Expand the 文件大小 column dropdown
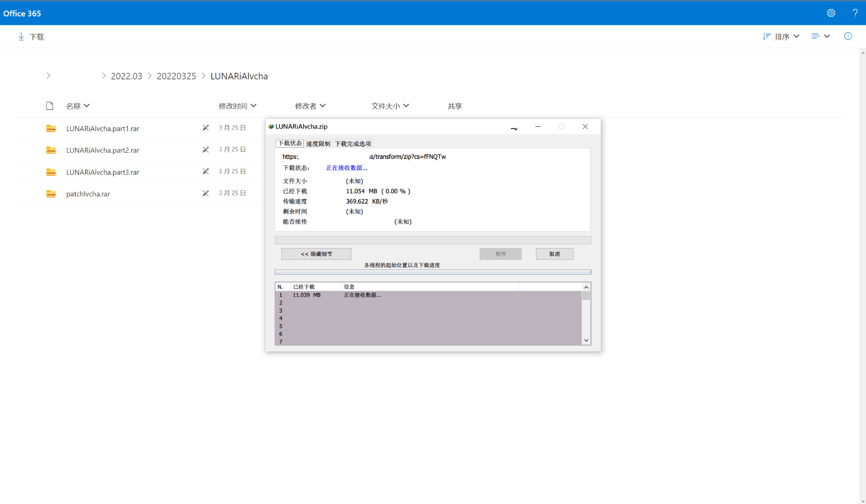 click(x=390, y=106)
